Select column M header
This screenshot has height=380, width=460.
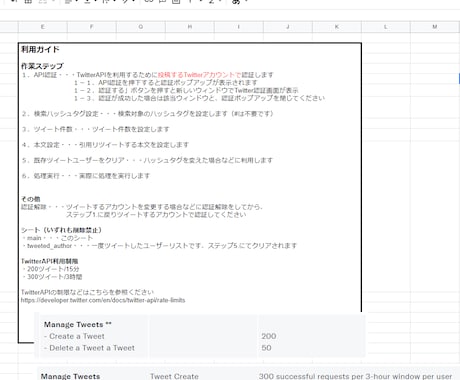[435, 27]
